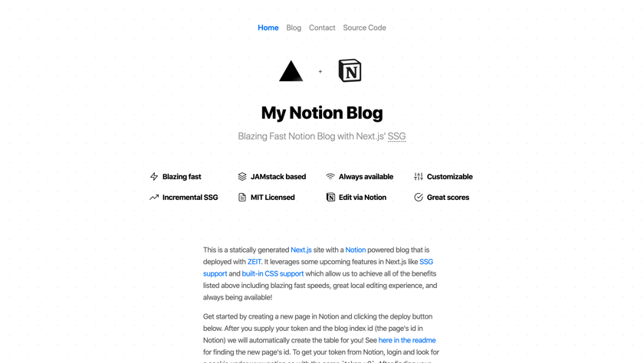The image size is (644, 363).
Task: Click the document MIT Licensed icon
Action: click(242, 198)
